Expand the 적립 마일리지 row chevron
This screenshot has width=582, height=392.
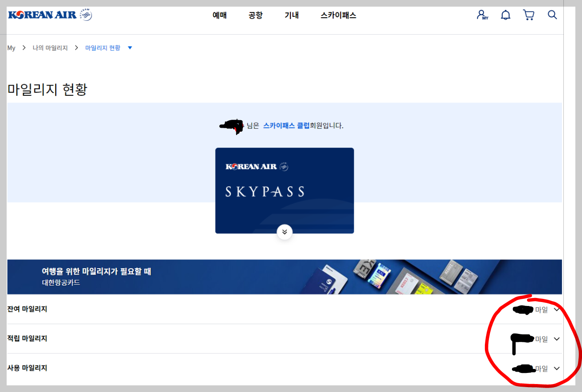(x=557, y=339)
